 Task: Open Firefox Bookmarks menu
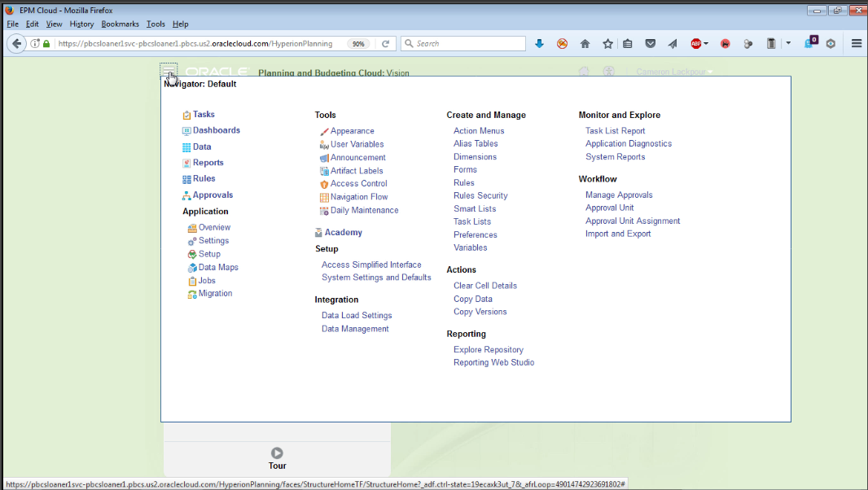pyautogui.click(x=120, y=24)
